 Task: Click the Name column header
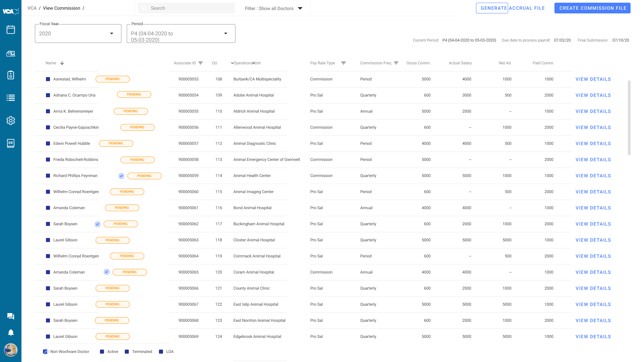click(51, 63)
